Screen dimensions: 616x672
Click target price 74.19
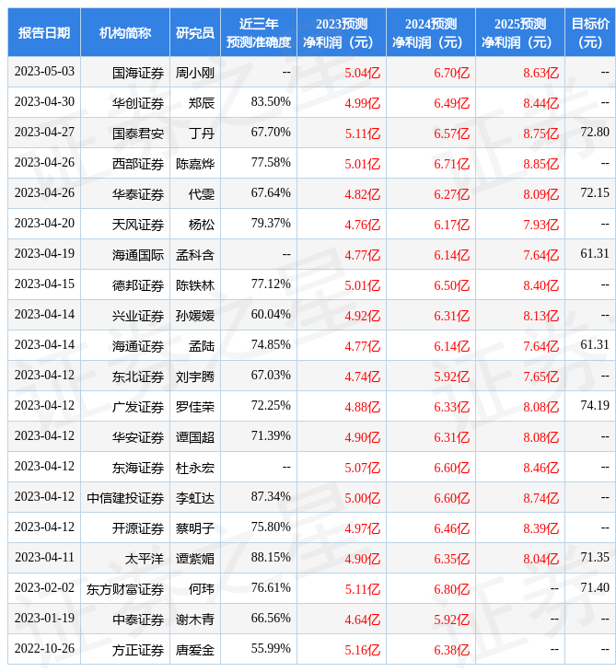pyautogui.click(x=595, y=405)
